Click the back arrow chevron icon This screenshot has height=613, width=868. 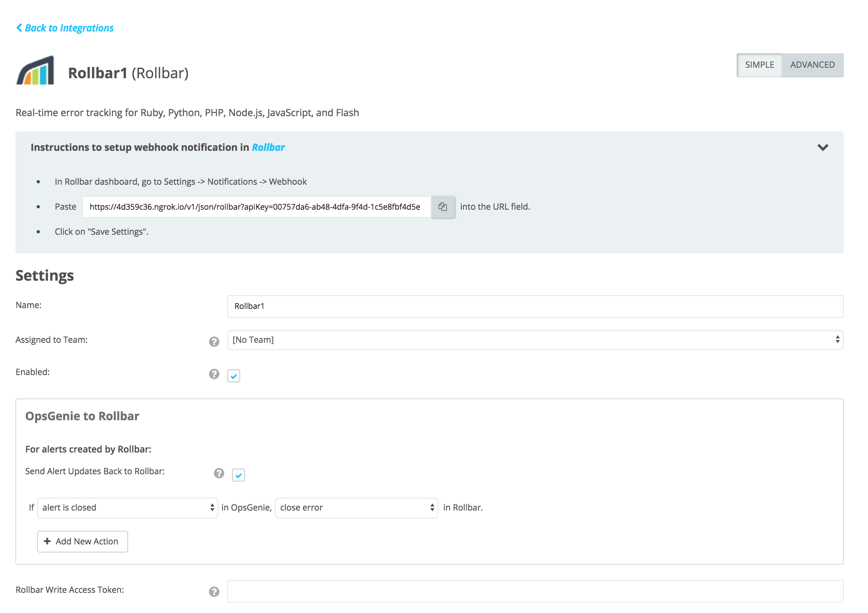click(x=19, y=27)
